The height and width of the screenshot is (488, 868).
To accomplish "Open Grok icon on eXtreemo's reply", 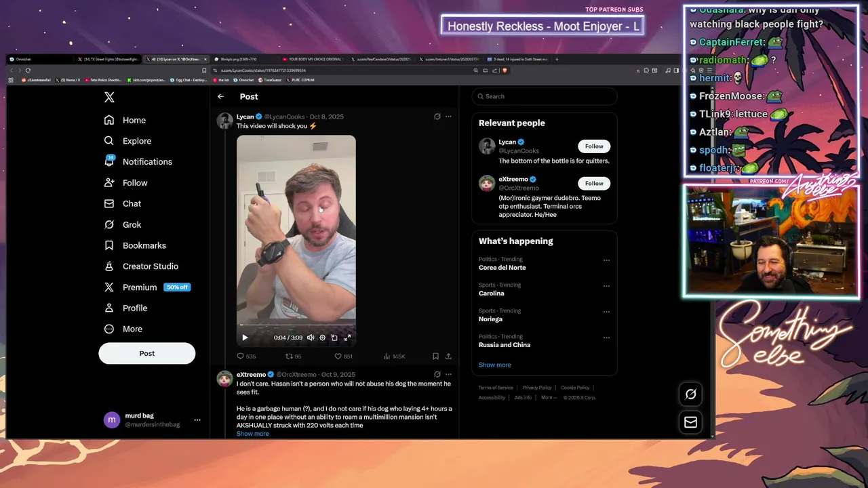I will [x=437, y=374].
